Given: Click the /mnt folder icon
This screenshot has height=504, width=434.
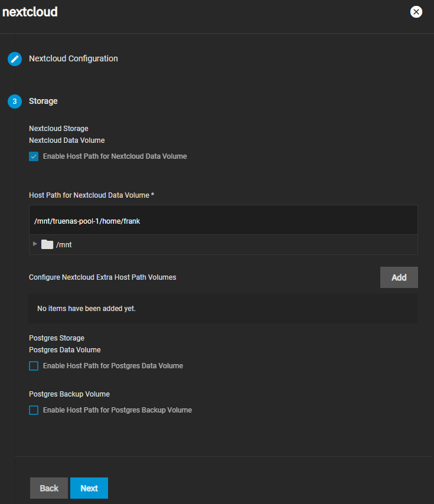Looking at the screenshot, I should tap(47, 244).
